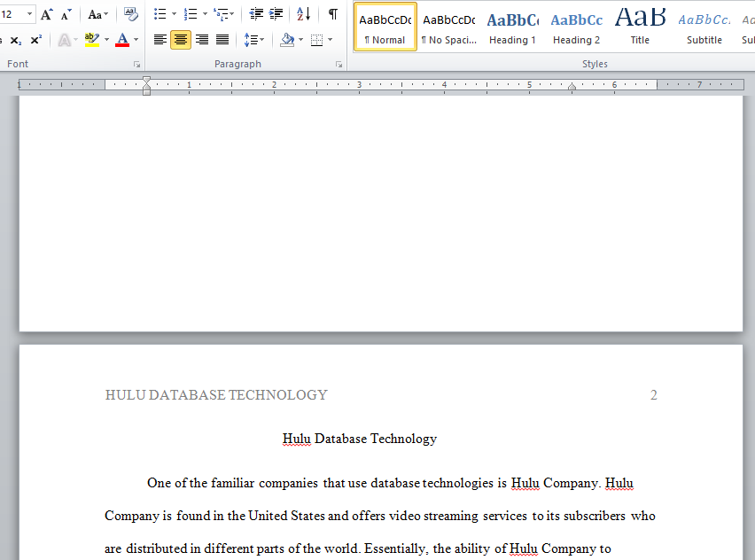Open the highlight color dropdown arrow
755x560 pixels.
pyautogui.click(x=106, y=40)
